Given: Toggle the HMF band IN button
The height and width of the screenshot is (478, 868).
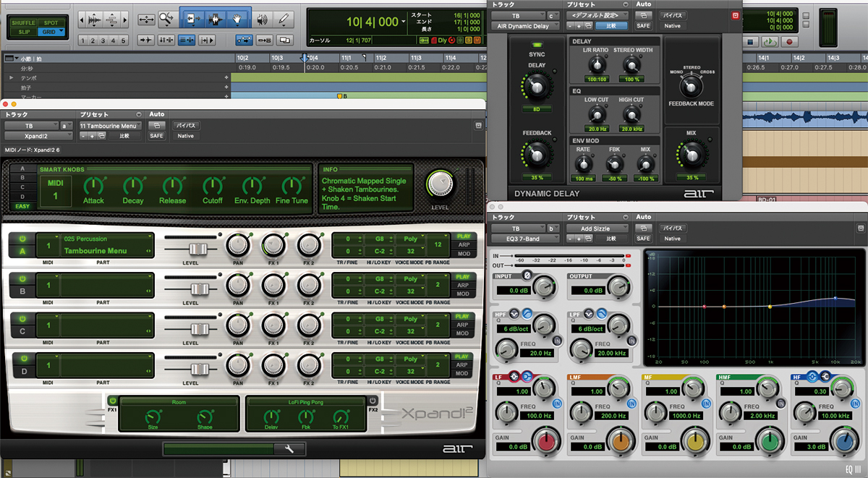Looking at the screenshot, I should [x=780, y=402].
